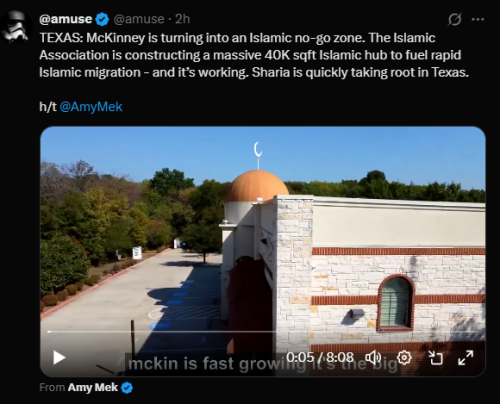
Task: Open picture-in-picture pop-out icon
Action: (435, 358)
